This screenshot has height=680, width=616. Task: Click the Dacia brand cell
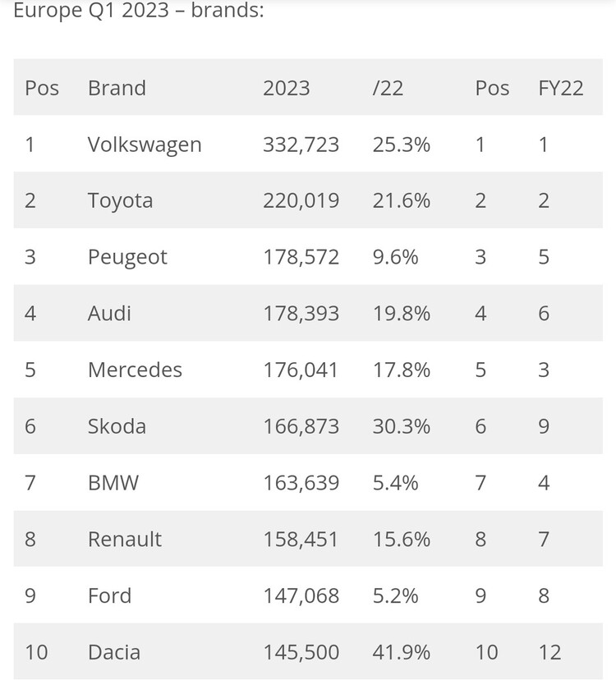pyautogui.click(x=114, y=652)
